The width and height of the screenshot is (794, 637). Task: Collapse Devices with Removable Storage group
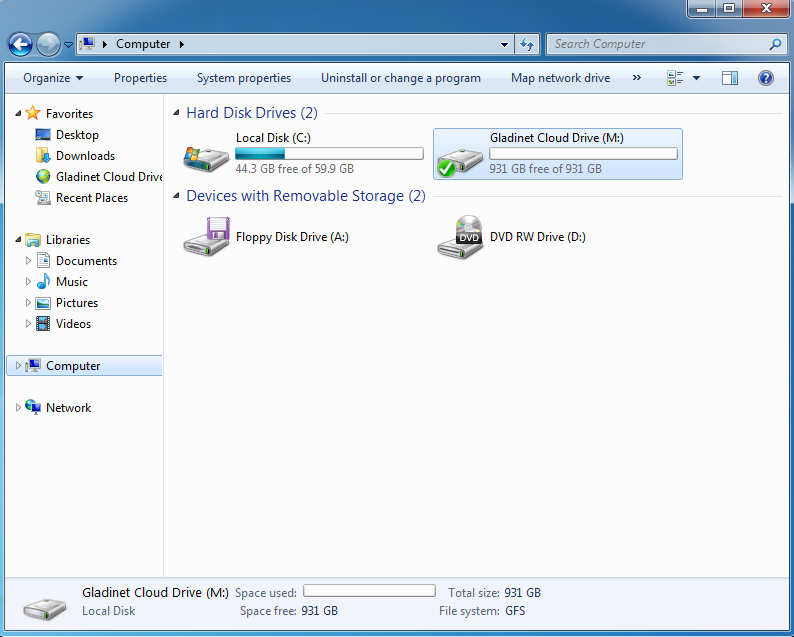tap(176, 196)
